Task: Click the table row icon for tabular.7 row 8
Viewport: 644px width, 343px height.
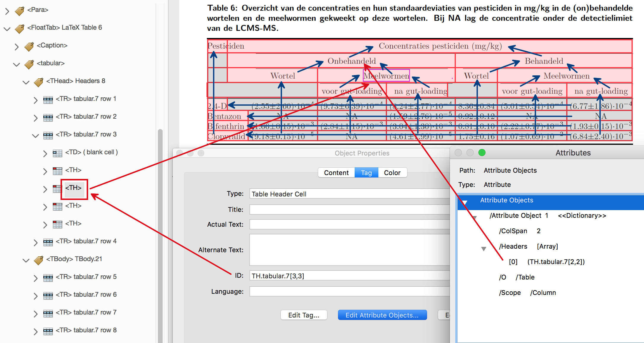Action: tap(48, 331)
